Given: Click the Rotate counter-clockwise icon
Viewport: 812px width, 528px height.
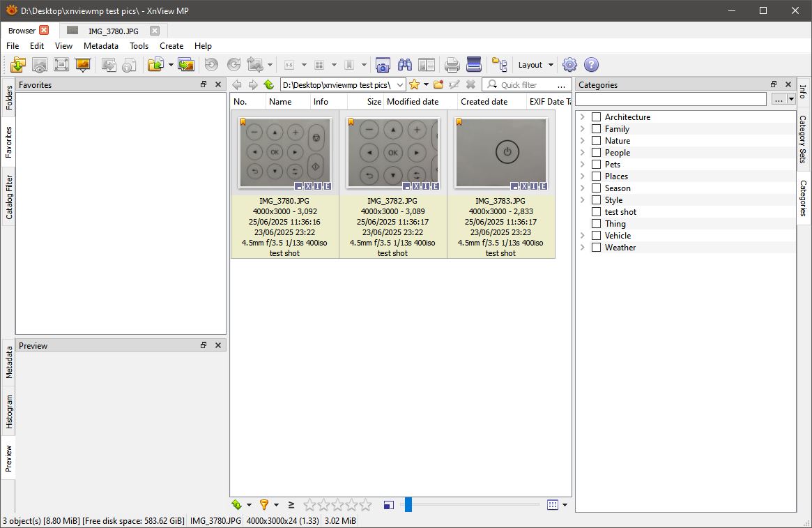Looking at the screenshot, I should (211, 65).
